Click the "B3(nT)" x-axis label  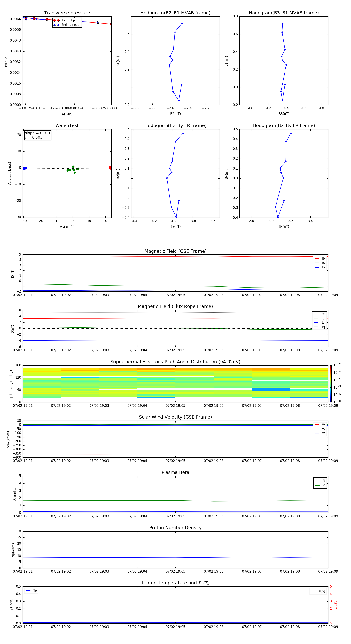pyautogui.click(x=284, y=114)
